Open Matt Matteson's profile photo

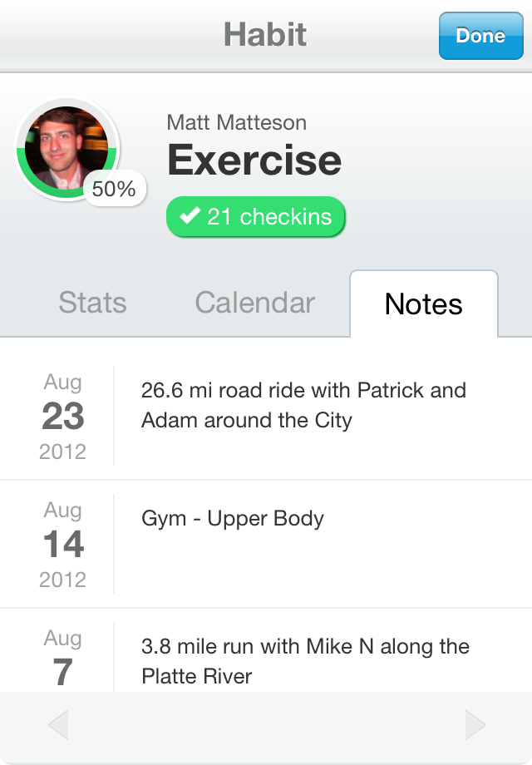point(66,148)
